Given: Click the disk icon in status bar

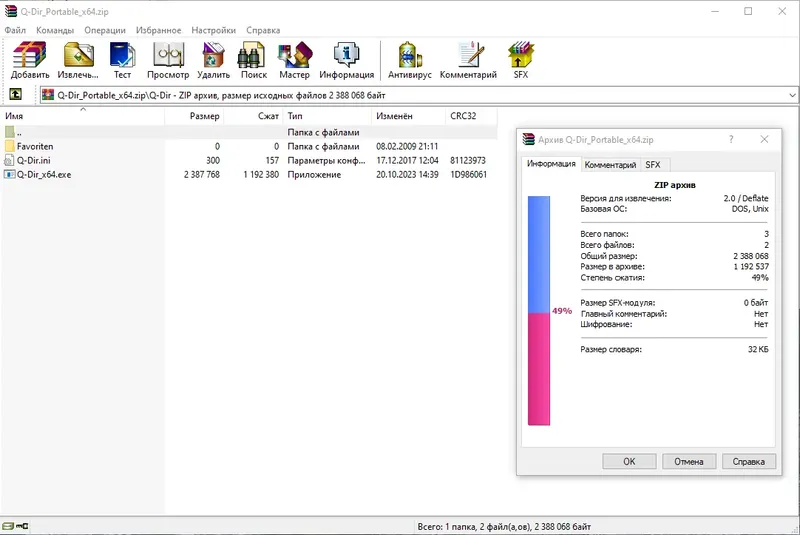Looking at the screenshot, I should click(x=8, y=526).
